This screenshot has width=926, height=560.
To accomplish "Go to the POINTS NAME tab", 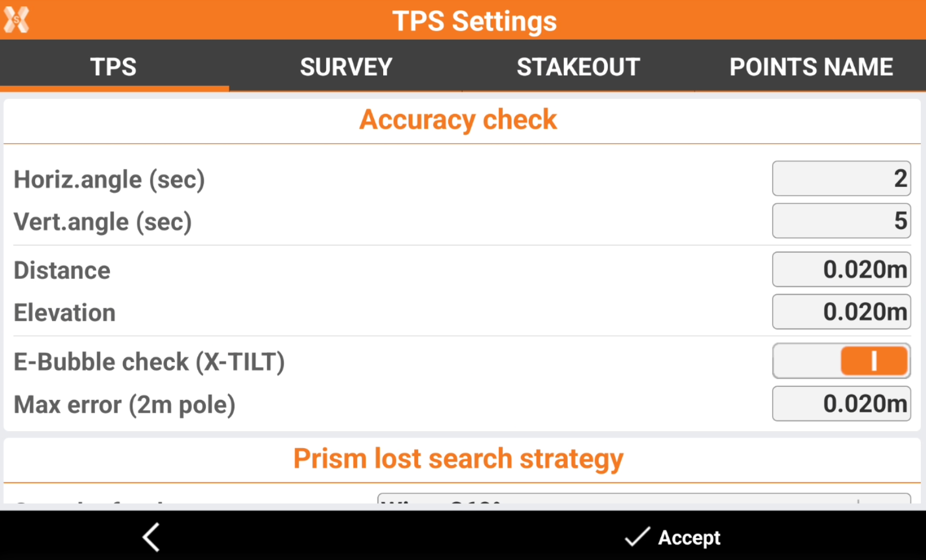I will click(x=811, y=67).
